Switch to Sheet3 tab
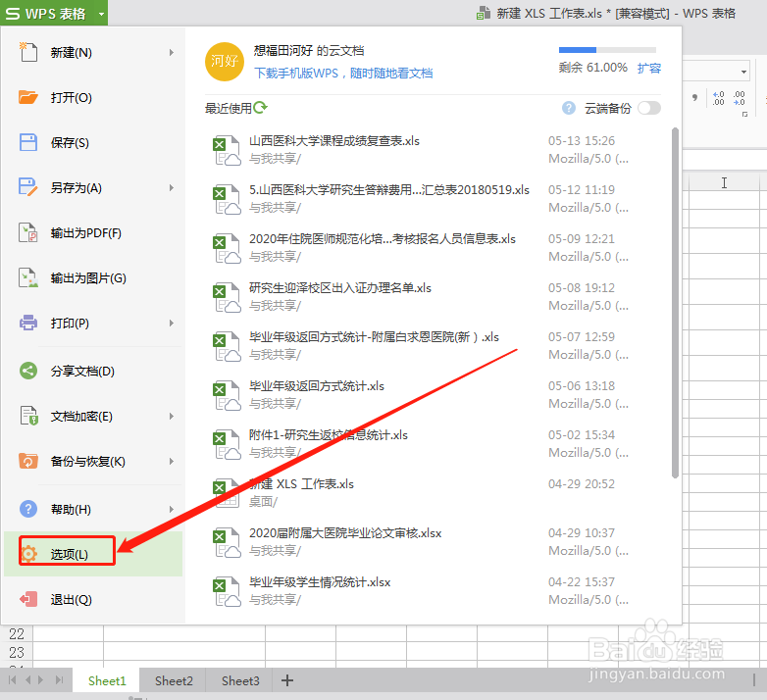Viewport: 767px width, 700px height. [x=240, y=680]
